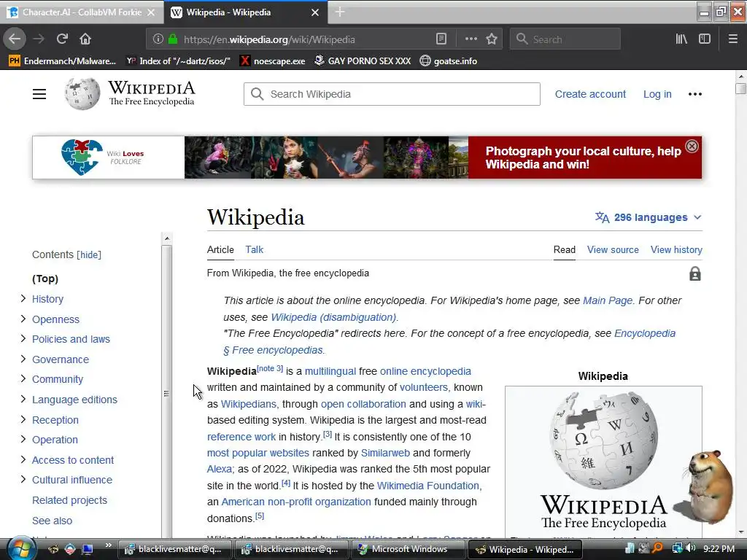
Task: Click the Show Desktop quick launch icon
Action: click(x=88, y=549)
